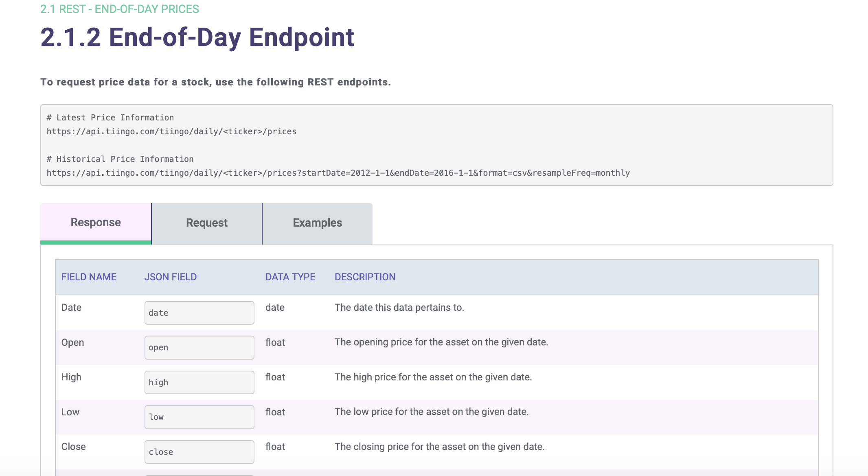Click the historical price endpoint URL
The height and width of the screenshot is (476, 868).
tap(338, 173)
